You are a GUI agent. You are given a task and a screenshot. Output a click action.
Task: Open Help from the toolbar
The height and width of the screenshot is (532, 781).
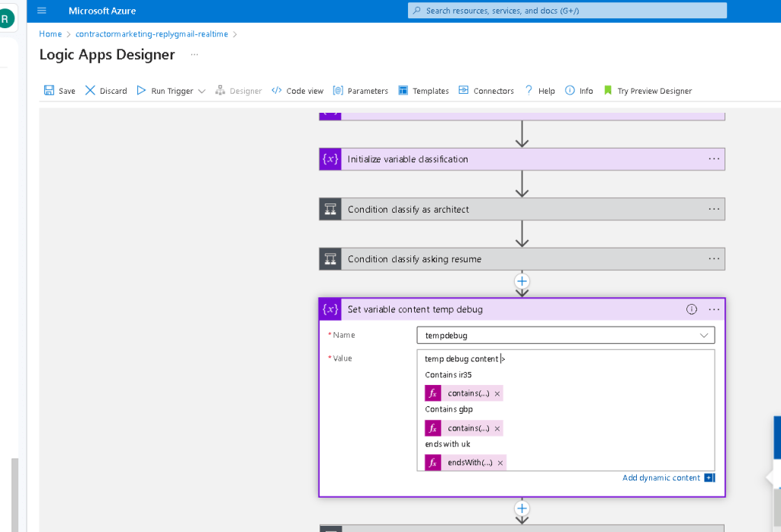coord(540,91)
